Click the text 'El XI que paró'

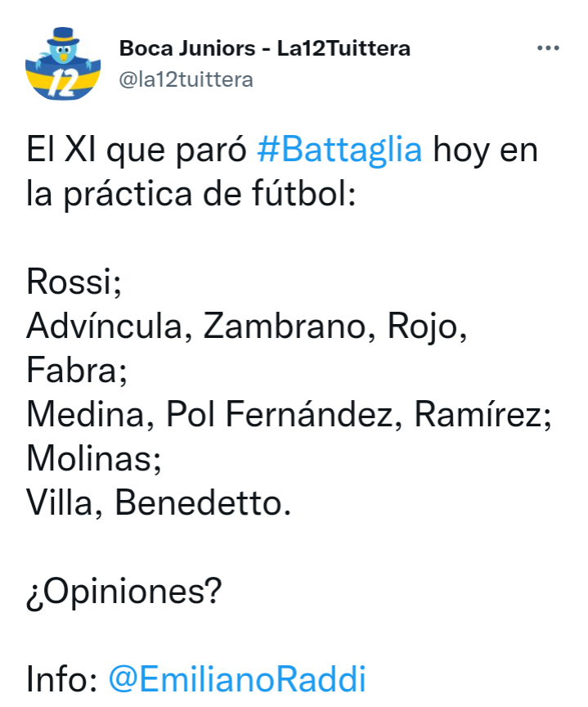coord(137,151)
